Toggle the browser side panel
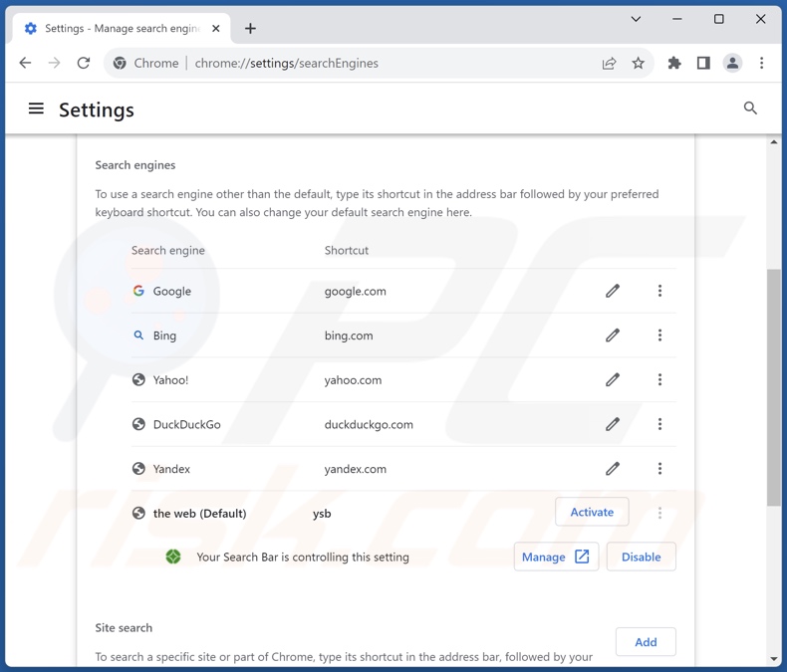The width and height of the screenshot is (787, 672). (703, 63)
